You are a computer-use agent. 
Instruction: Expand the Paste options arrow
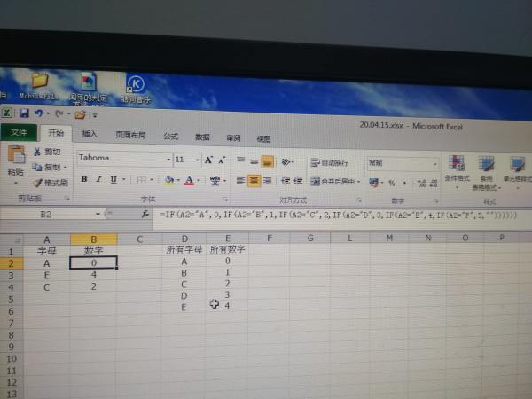[16, 183]
